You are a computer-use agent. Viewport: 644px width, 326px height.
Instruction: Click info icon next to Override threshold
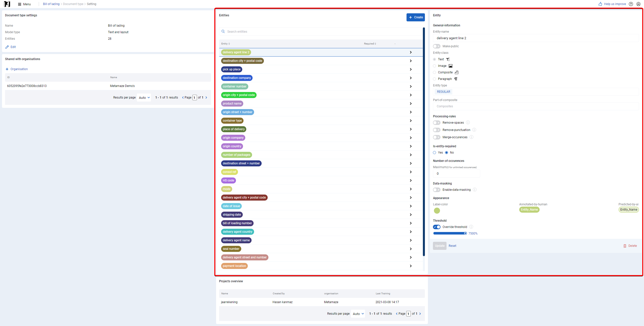pos(471,227)
